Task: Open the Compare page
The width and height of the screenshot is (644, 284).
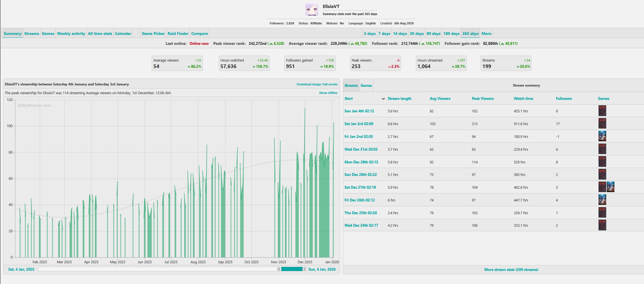Action: pyautogui.click(x=199, y=33)
